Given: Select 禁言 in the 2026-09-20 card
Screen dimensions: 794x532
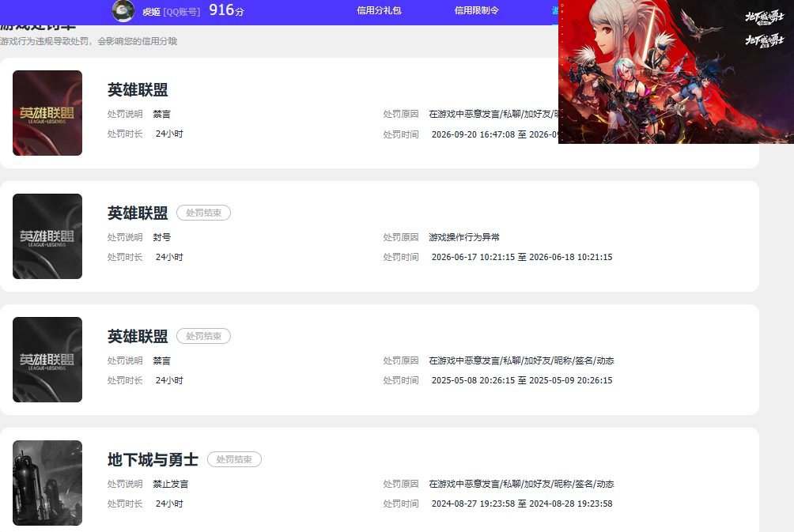Looking at the screenshot, I should 162,114.
